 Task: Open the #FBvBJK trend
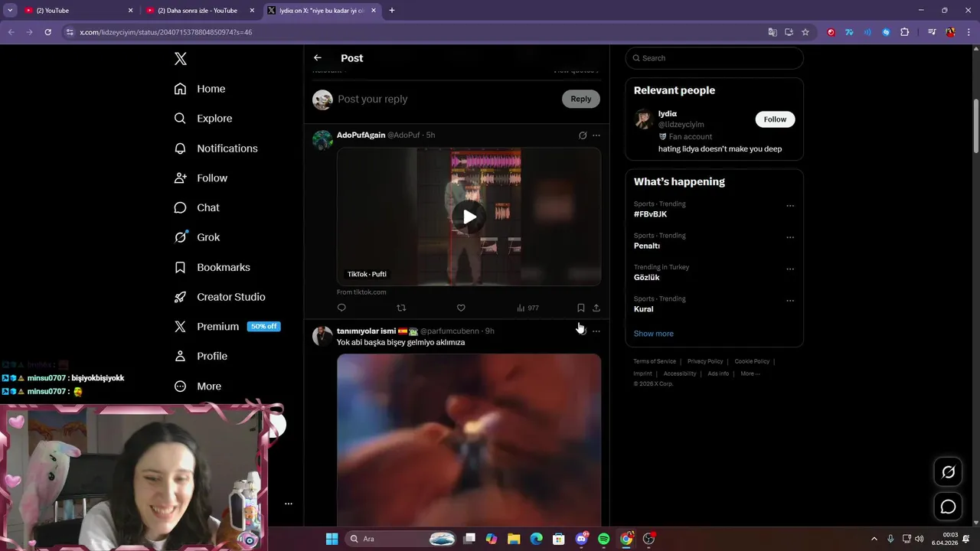650,214
